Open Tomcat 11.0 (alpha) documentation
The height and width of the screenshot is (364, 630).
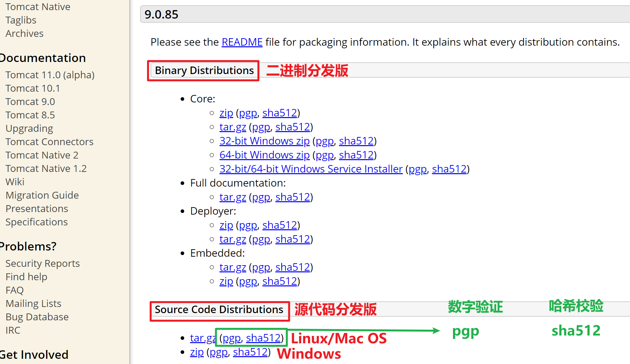[50, 75]
